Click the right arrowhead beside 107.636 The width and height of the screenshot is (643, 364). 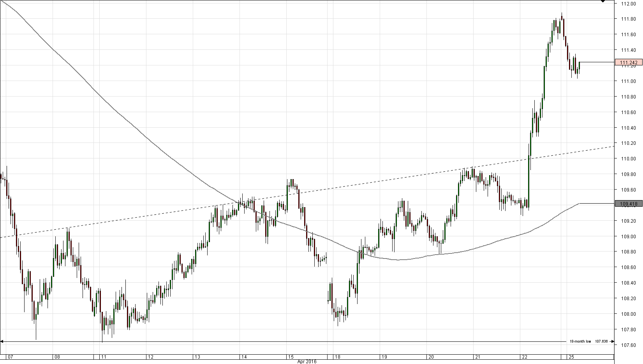tap(612, 342)
